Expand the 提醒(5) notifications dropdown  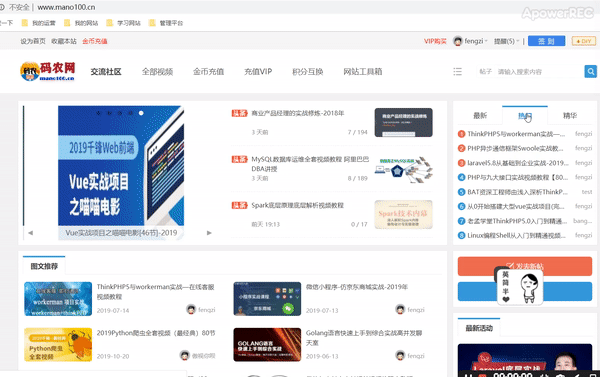(x=506, y=41)
